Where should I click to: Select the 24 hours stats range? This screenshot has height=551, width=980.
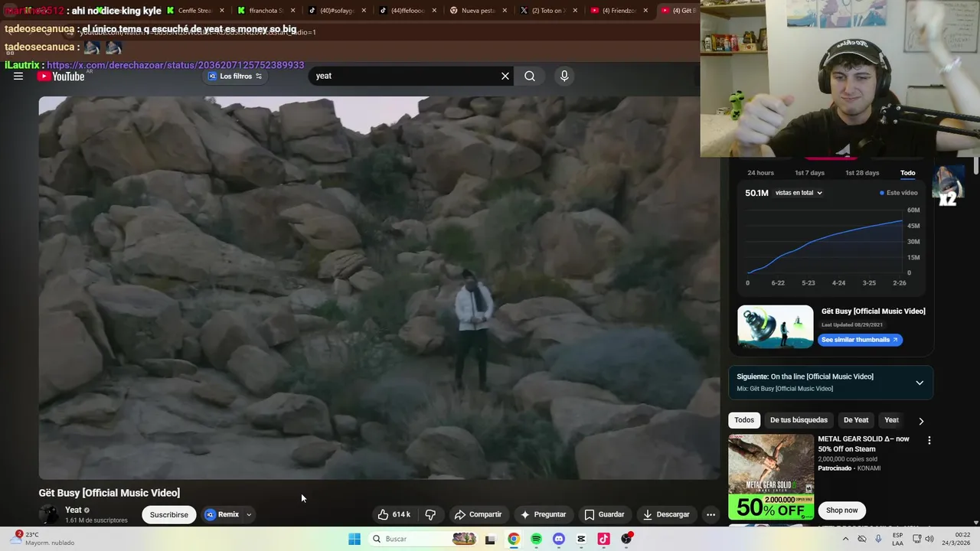760,173
